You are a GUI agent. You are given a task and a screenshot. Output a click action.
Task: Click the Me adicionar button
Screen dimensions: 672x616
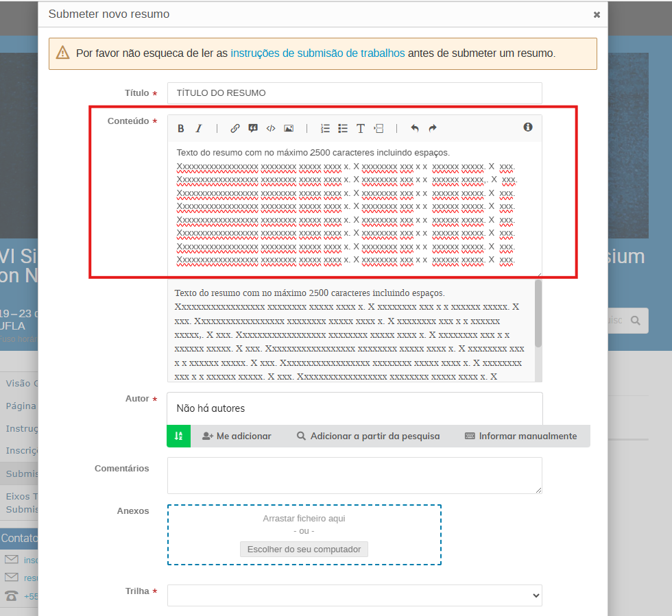pos(237,436)
